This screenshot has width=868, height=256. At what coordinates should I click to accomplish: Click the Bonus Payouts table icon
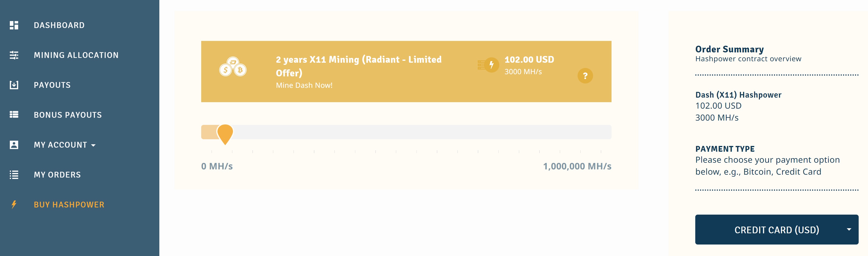[x=14, y=115]
